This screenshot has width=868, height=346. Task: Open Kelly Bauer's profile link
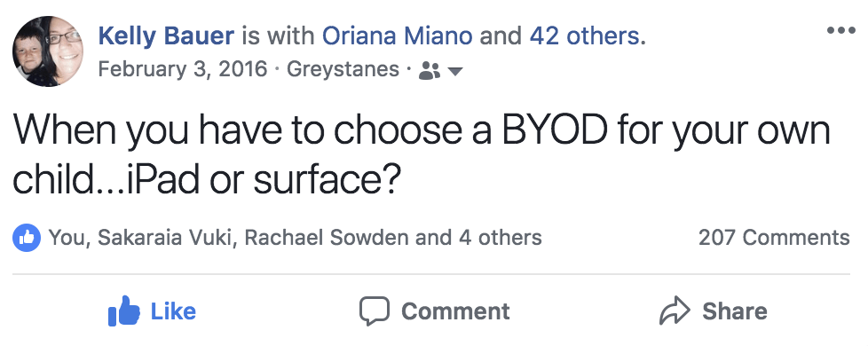coord(166,36)
